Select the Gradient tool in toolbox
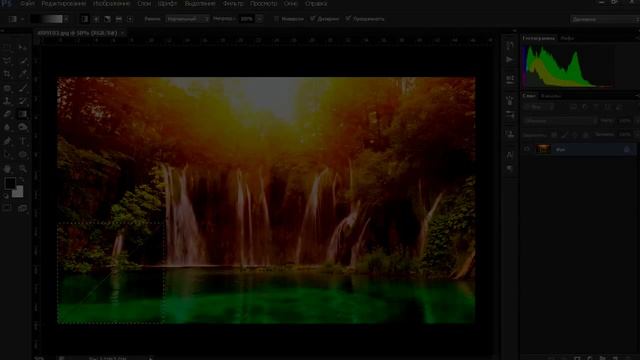The image size is (640, 360). coord(23,114)
